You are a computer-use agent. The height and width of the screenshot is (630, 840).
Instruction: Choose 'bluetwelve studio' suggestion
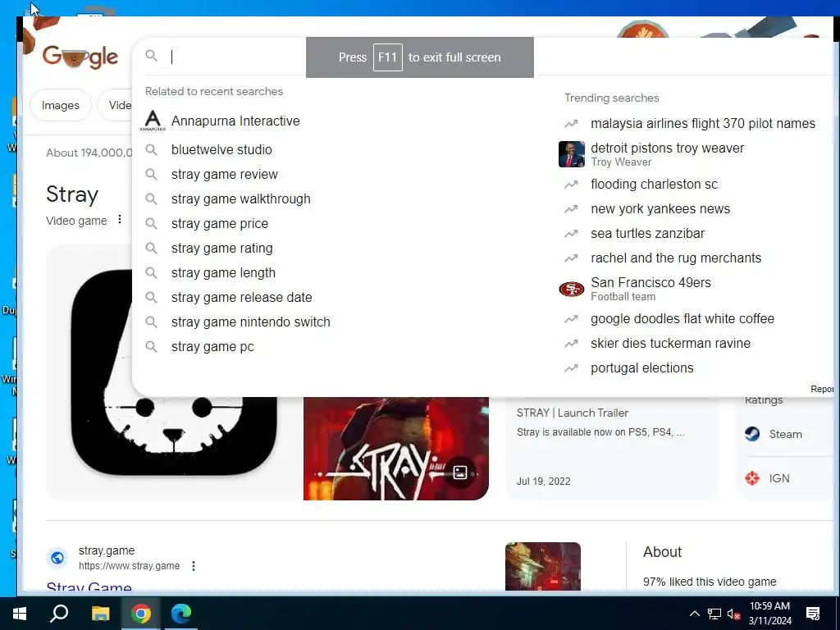click(x=221, y=149)
